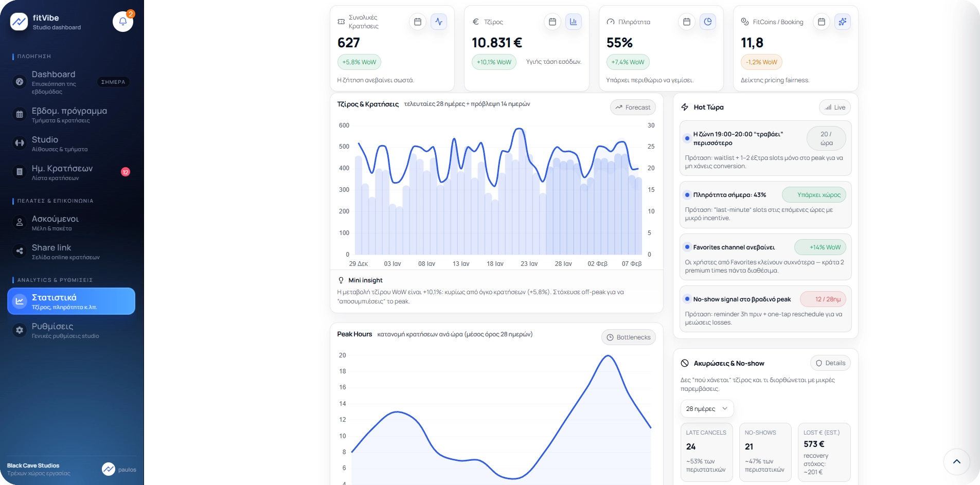Viewport: 980px width, 485px height.
Task: Click the Details button on Ακυρώσεις & No-show
Action: click(831, 363)
